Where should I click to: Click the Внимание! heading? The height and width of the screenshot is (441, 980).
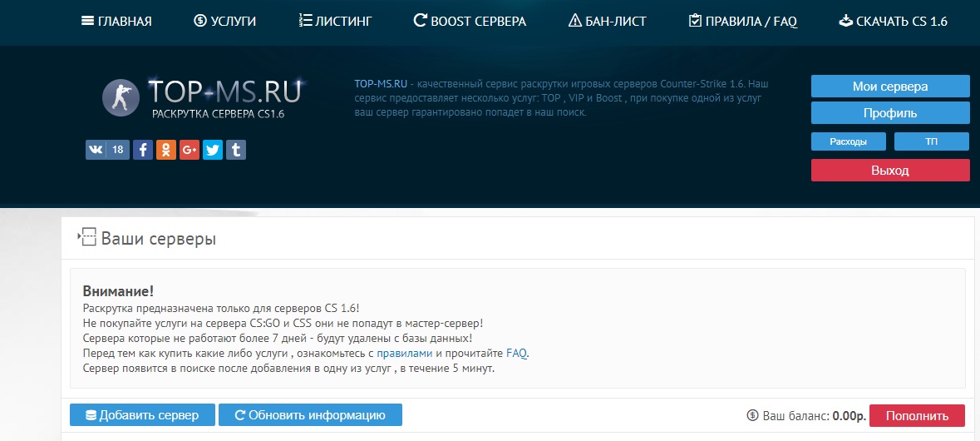pyautogui.click(x=118, y=291)
